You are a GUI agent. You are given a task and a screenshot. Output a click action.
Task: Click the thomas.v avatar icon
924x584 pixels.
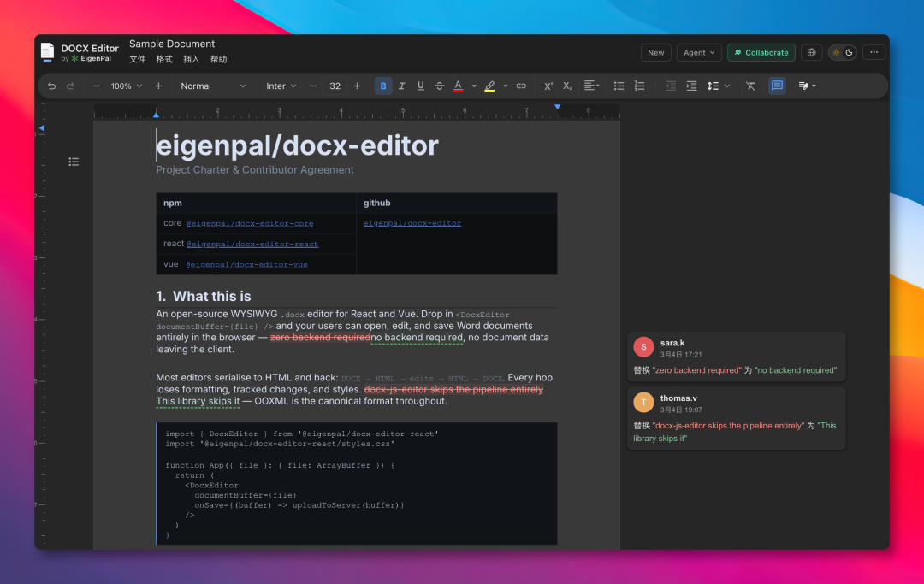(x=643, y=403)
